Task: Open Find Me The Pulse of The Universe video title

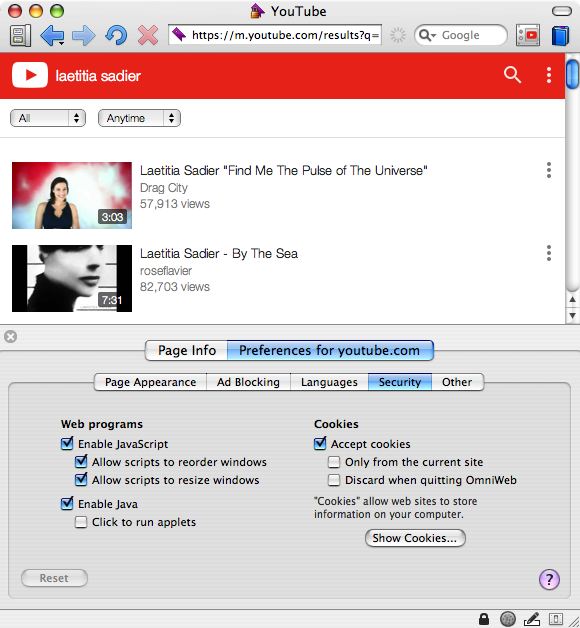Action: point(284,171)
